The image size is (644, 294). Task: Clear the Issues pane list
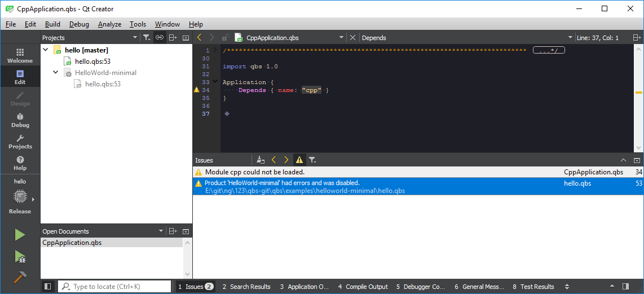(260, 160)
